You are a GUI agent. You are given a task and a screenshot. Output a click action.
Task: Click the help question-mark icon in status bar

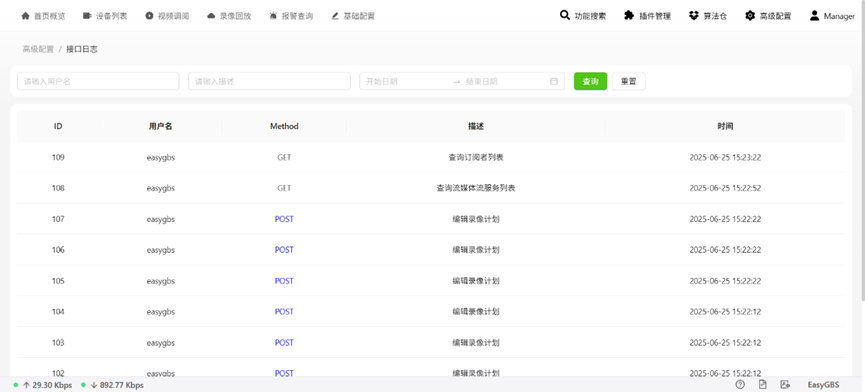[x=740, y=385]
